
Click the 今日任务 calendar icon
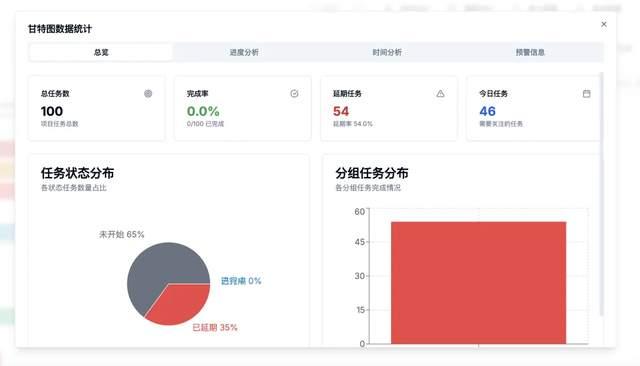(587, 93)
